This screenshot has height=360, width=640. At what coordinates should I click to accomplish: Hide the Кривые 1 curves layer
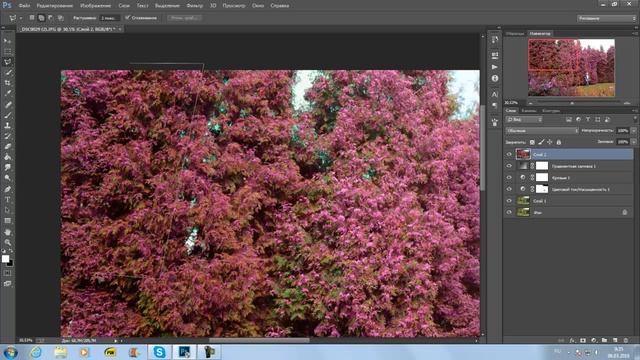(509, 177)
